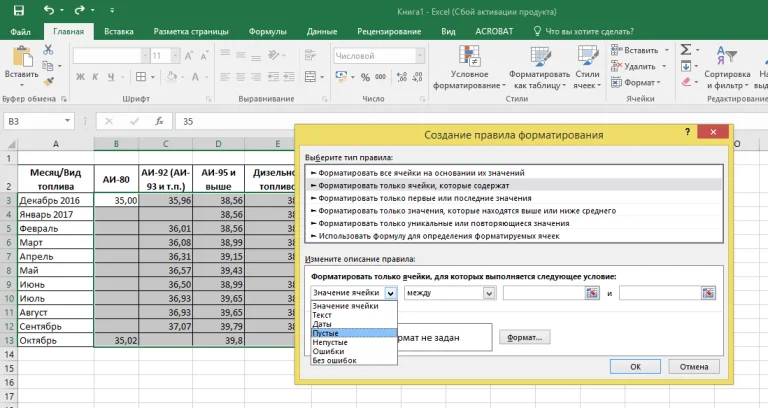
Task: Select Пустые in the dropdown list
Action: click(354, 333)
